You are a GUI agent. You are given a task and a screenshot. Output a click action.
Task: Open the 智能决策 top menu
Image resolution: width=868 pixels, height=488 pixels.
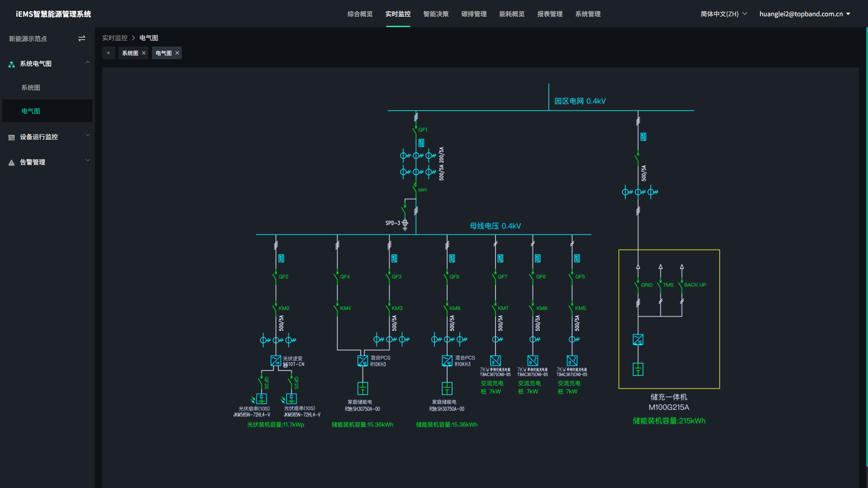click(436, 14)
